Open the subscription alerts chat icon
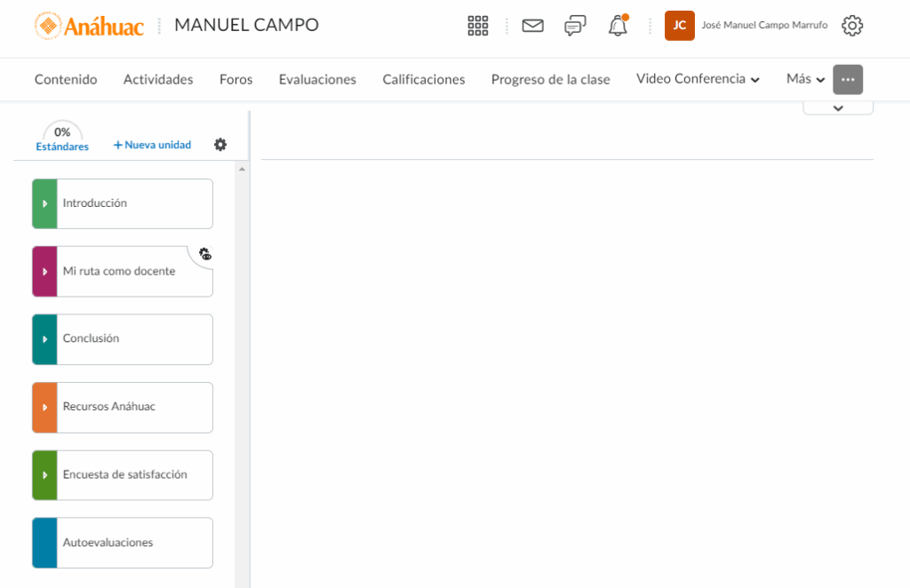 click(575, 26)
